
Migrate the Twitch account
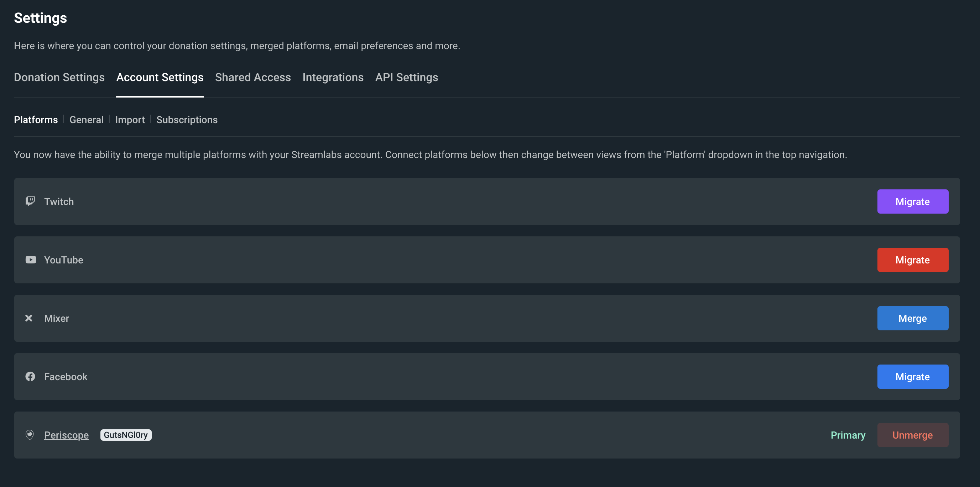point(912,201)
